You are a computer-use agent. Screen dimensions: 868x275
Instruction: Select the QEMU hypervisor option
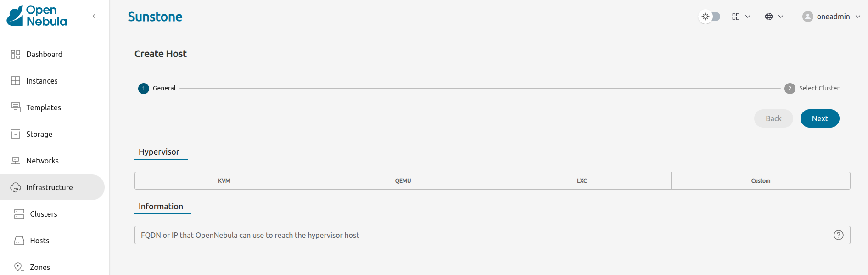pyautogui.click(x=403, y=181)
